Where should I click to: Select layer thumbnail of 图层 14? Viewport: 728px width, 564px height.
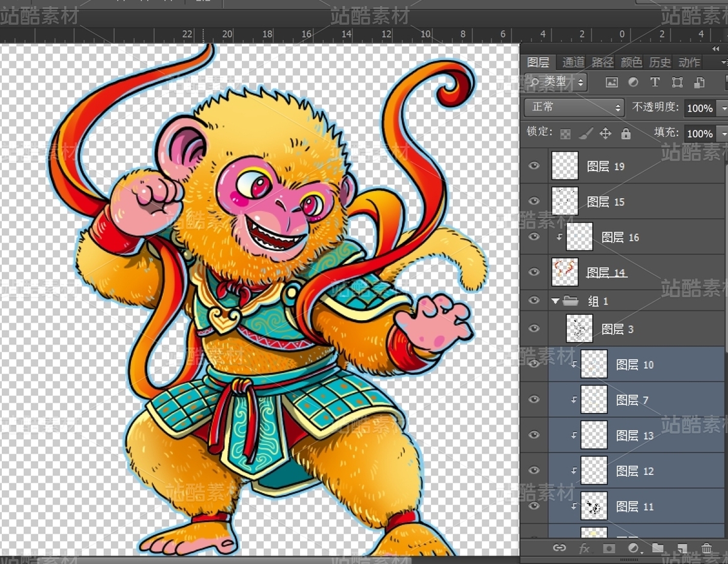pos(564,272)
